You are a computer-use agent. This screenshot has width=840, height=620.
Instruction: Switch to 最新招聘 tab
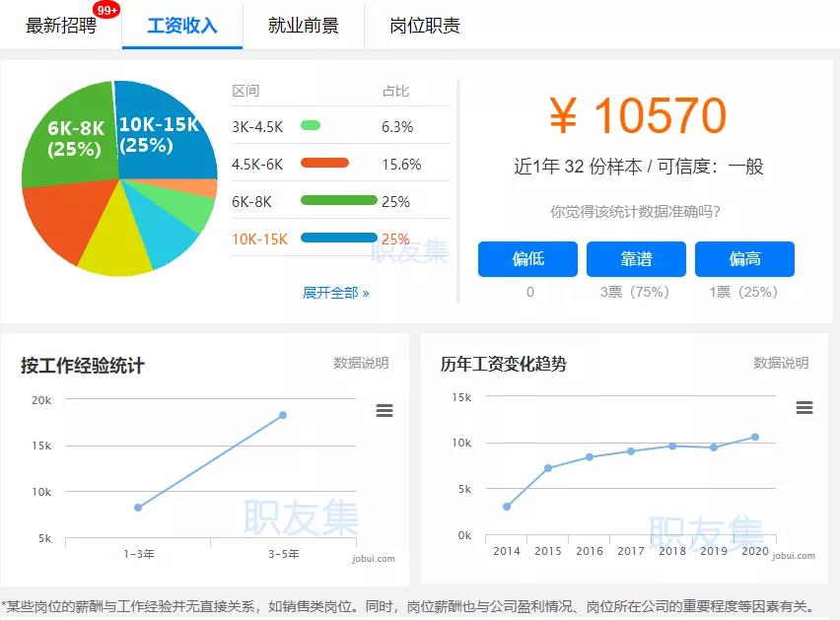coord(61,26)
